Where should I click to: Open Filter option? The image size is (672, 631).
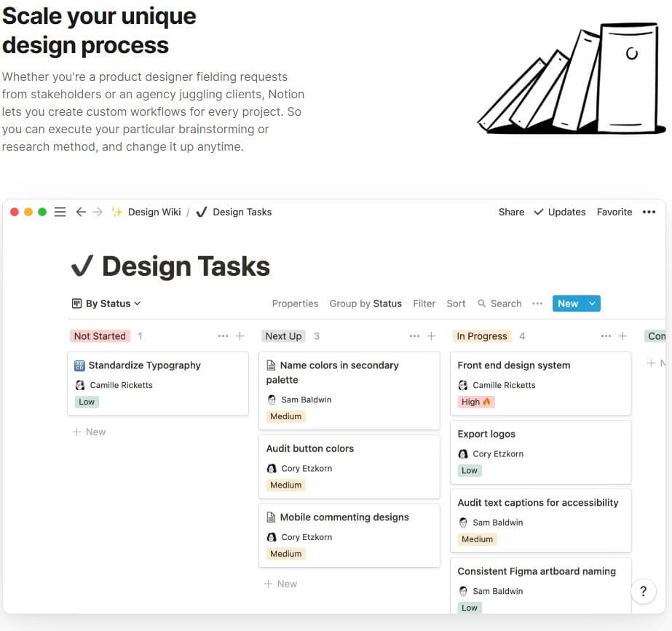click(x=424, y=303)
